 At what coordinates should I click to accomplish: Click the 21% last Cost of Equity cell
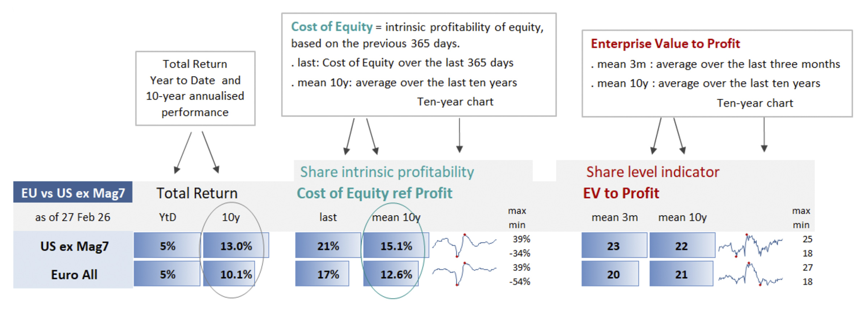point(328,246)
